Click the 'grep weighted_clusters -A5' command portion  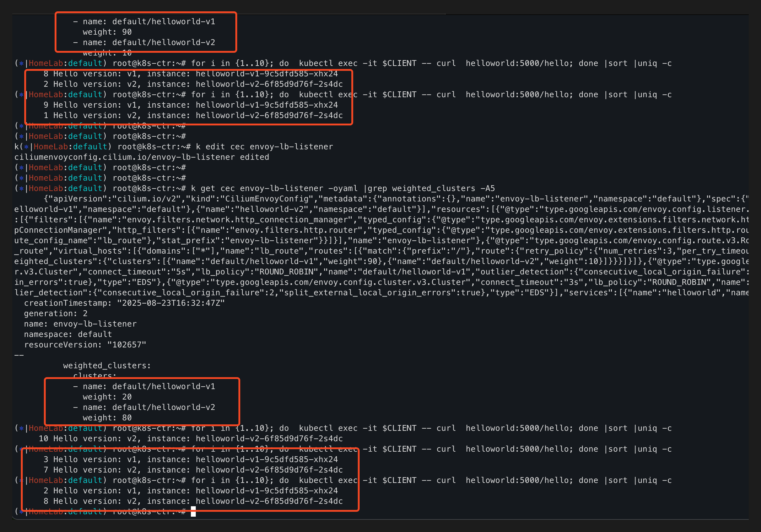coord(431,189)
